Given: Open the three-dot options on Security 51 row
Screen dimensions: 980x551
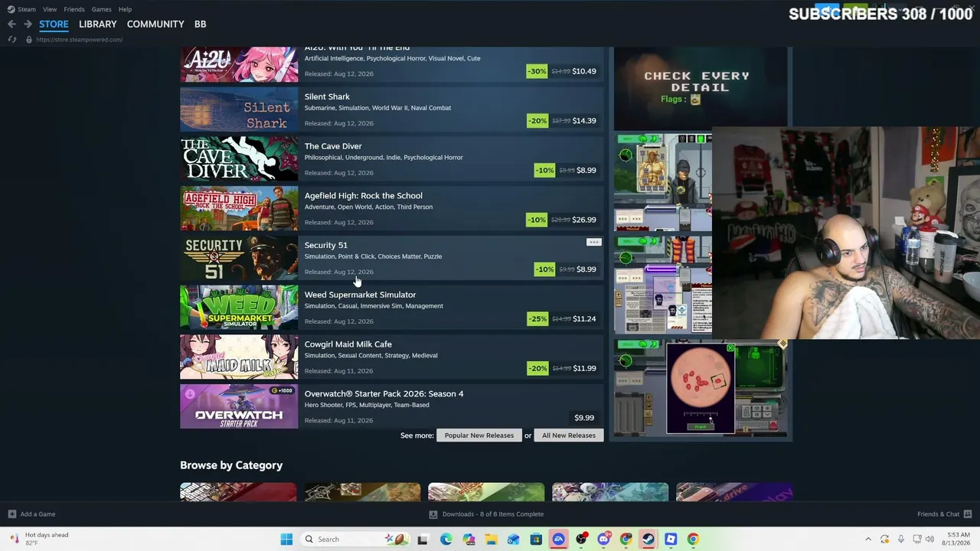Looking at the screenshot, I should (x=593, y=243).
